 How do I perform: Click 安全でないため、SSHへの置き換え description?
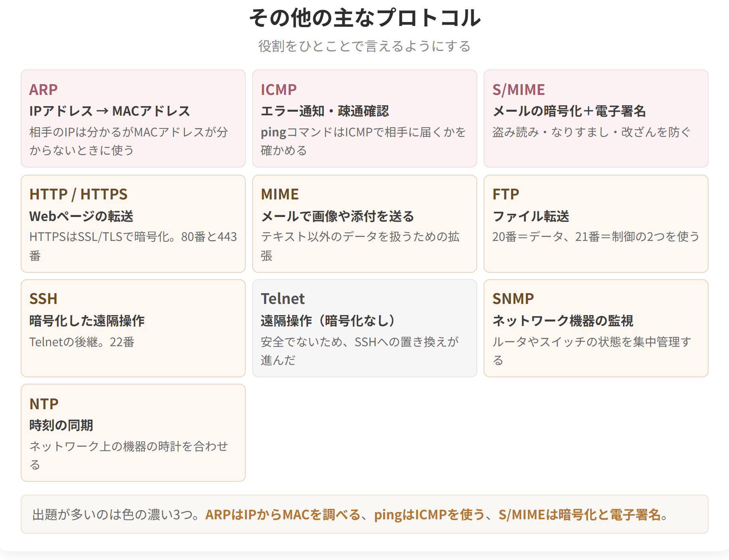click(360, 351)
